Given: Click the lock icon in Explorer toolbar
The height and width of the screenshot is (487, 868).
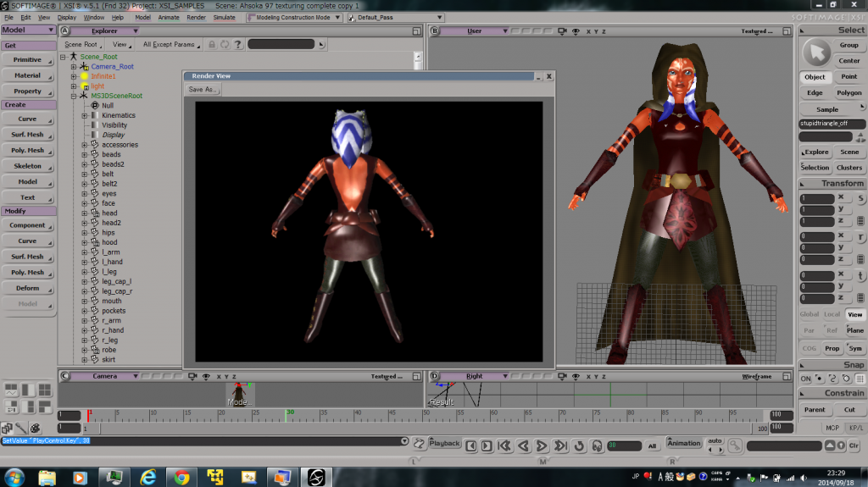Looking at the screenshot, I should click(x=212, y=44).
